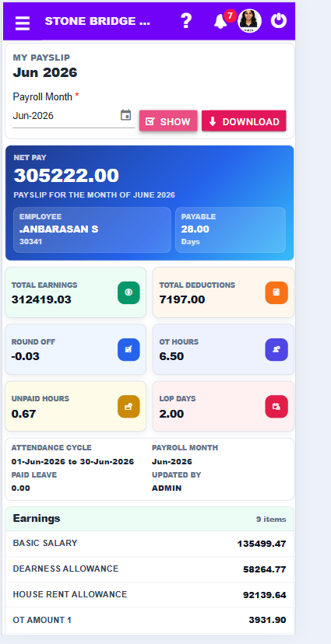Click the employee code 30341
Viewport: 331px width, 644px height.
click(30, 242)
